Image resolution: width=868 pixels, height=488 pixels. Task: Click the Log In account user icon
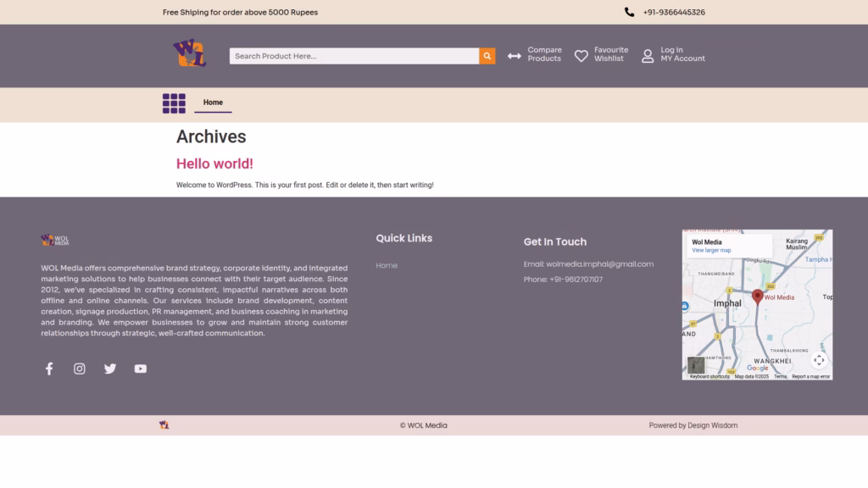648,56
